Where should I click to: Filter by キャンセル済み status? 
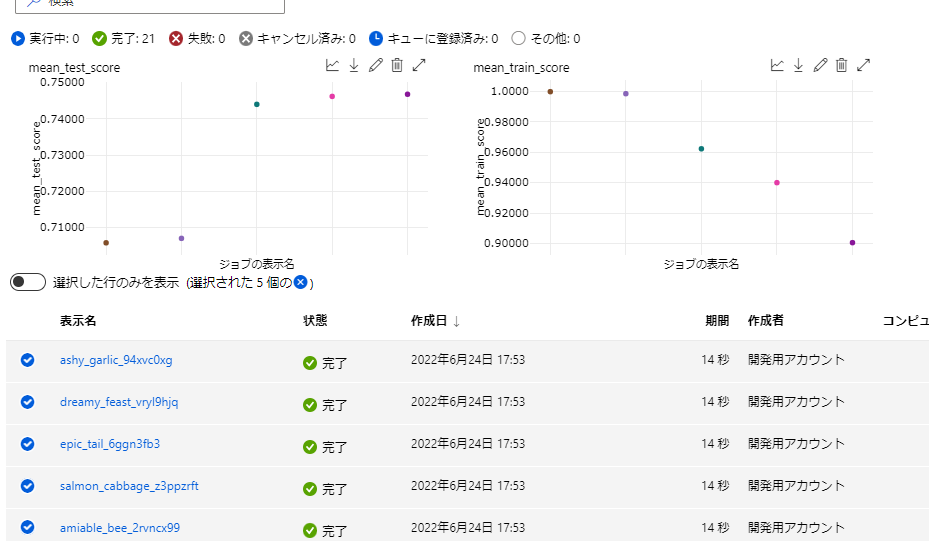(297, 39)
